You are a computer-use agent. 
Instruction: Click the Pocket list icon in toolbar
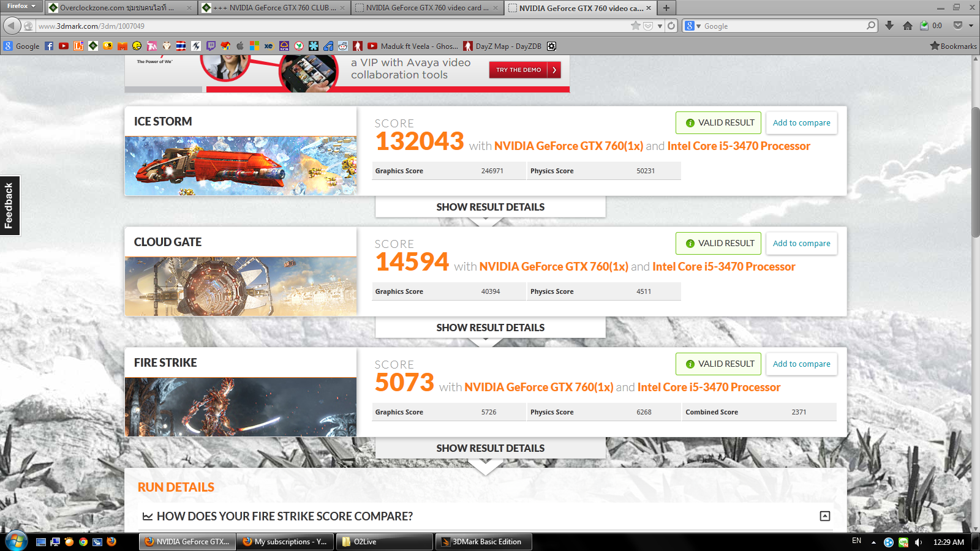(x=958, y=26)
